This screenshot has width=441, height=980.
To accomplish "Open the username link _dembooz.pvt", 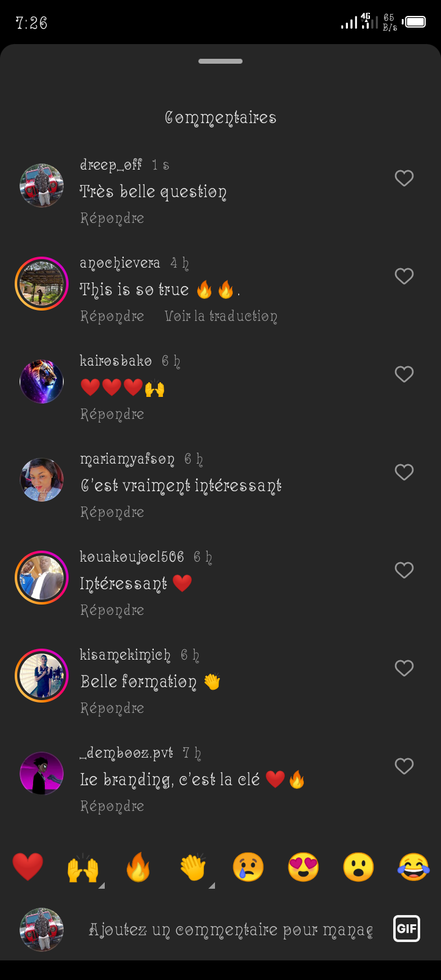I will (127, 753).
